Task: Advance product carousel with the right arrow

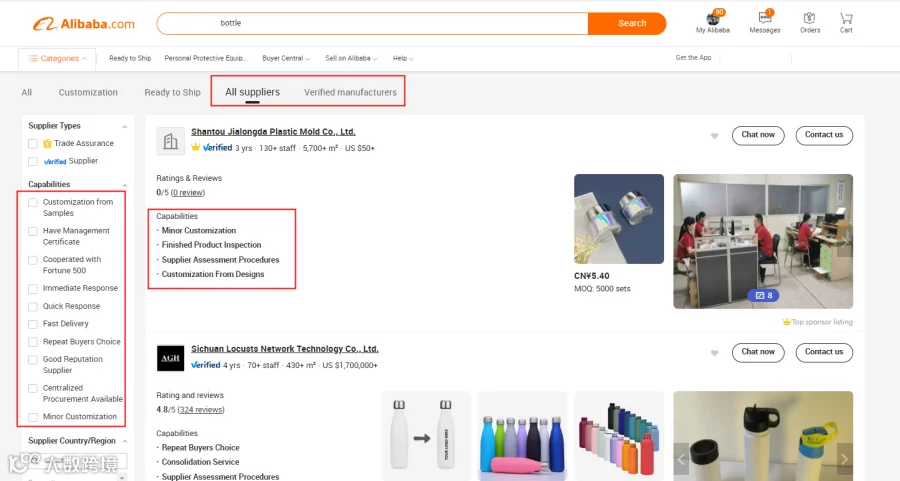Action: (844, 459)
